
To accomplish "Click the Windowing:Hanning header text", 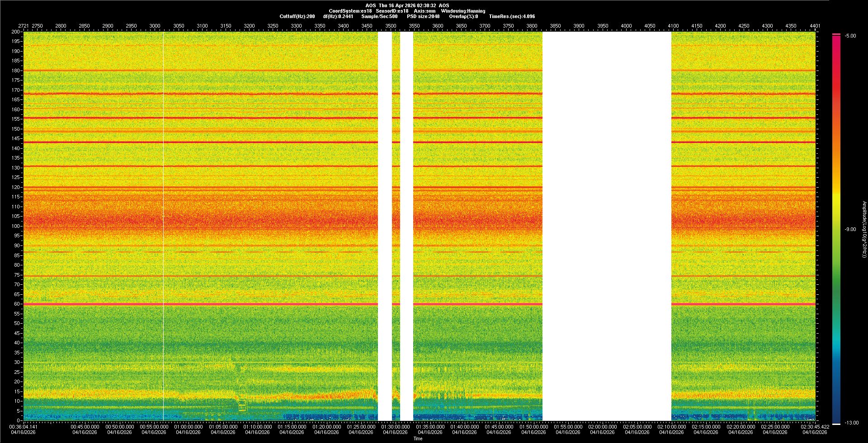I will (463, 11).
